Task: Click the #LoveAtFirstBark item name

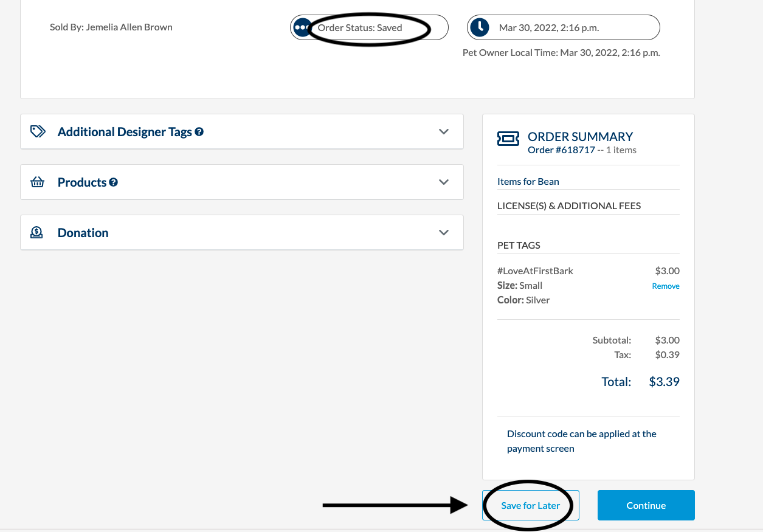Action: pos(535,271)
